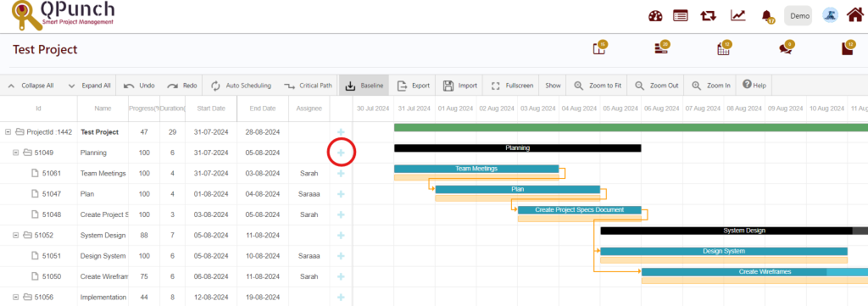Open the dashboard gauge icon

(655, 16)
